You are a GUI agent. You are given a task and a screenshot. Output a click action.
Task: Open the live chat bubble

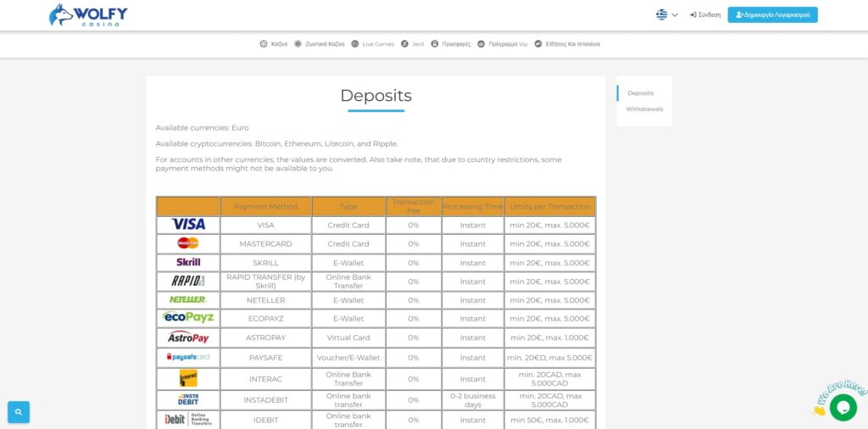[x=843, y=407]
